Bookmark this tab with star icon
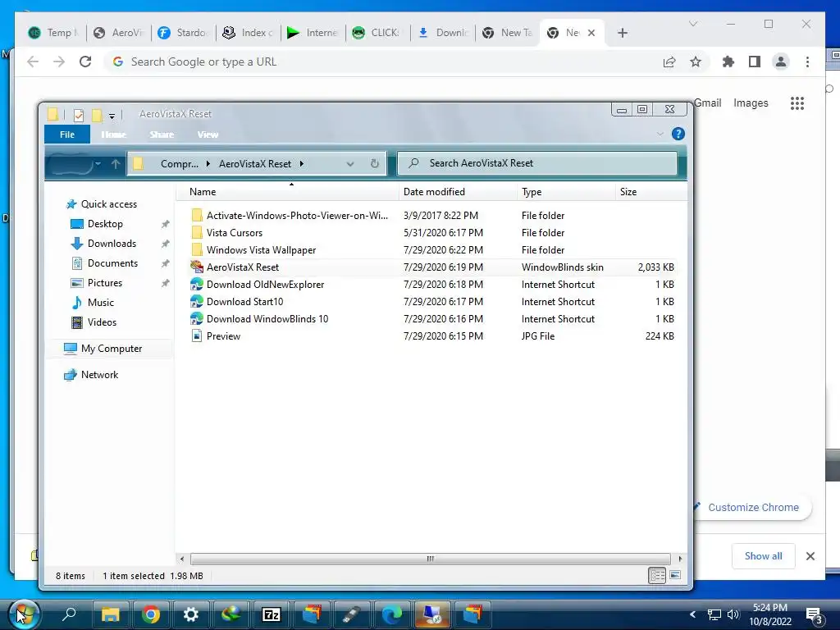840x630 pixels. click(x=696, y=62)
